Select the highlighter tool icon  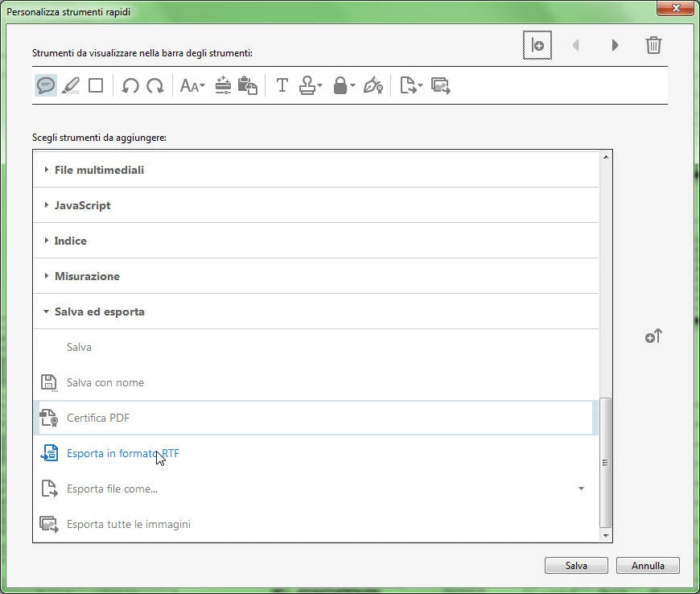tap(71, 85)
